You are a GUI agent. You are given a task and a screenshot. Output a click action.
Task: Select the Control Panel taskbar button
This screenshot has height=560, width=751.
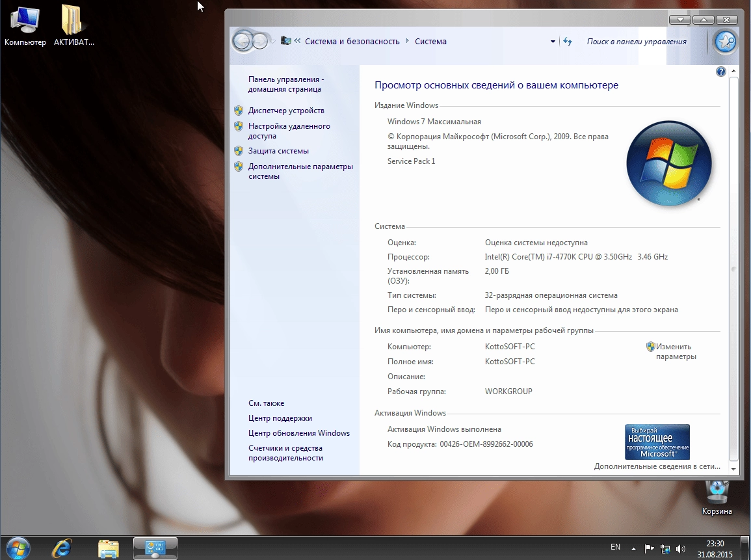click(x=155, y=548)
